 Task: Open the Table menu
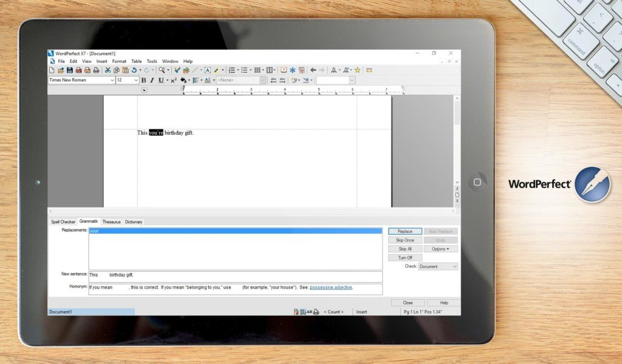tap(137, 61)
